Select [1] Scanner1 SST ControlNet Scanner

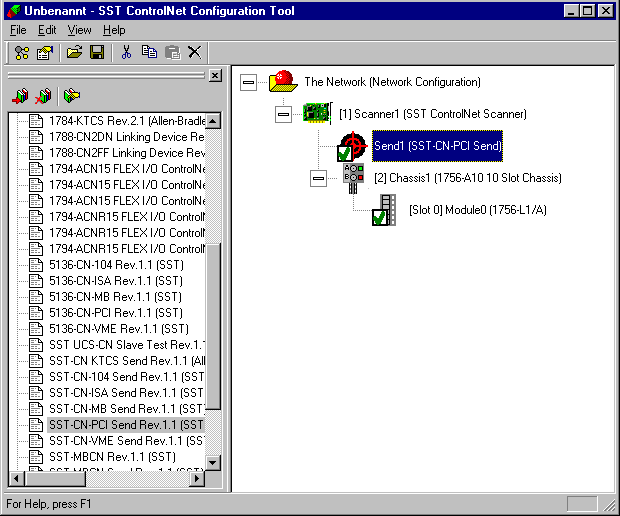pyautogui.click(x=433, y=114)
